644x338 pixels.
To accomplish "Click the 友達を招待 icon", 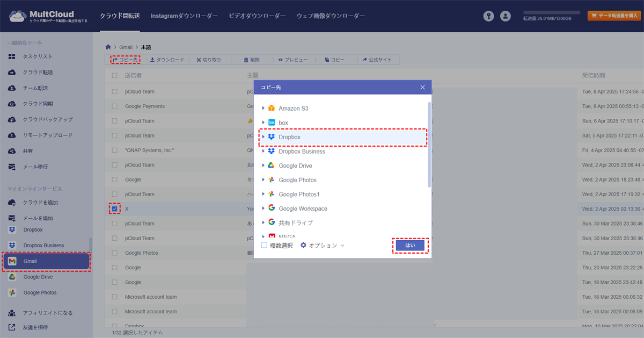I will coord(12,327).
